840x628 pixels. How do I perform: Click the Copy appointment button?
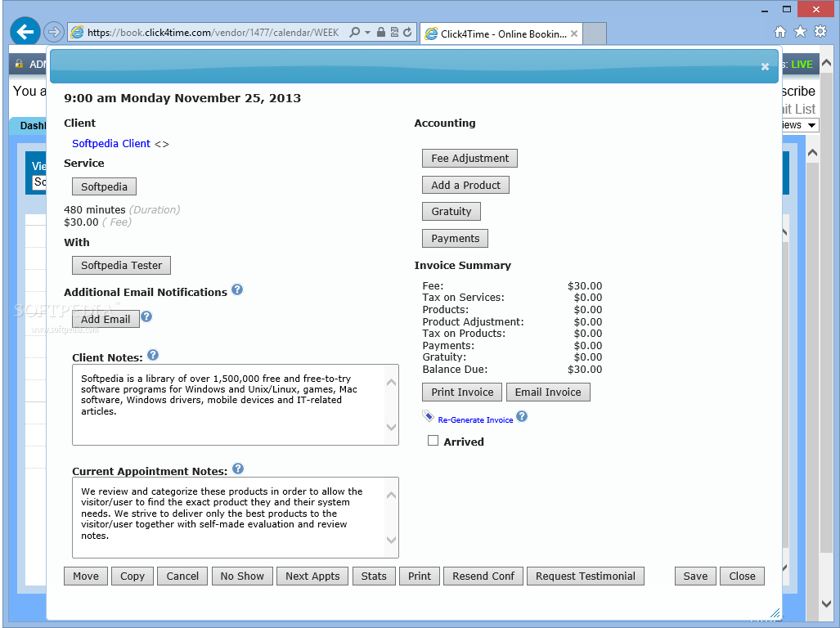coord(133,576)
